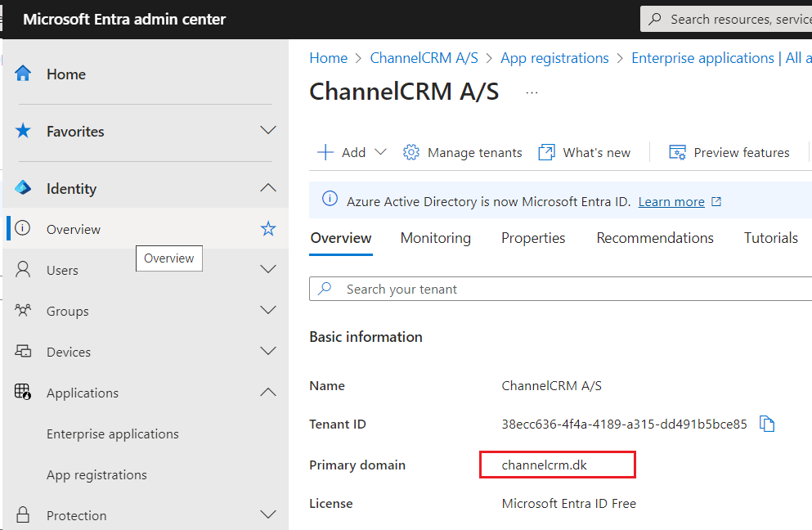
Task: Click the Preview features button label
Action: (742, 152)
